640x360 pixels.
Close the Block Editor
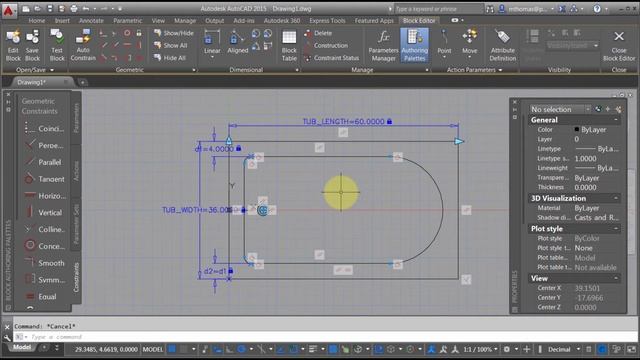pyautogui.click(x=619, y=46)
